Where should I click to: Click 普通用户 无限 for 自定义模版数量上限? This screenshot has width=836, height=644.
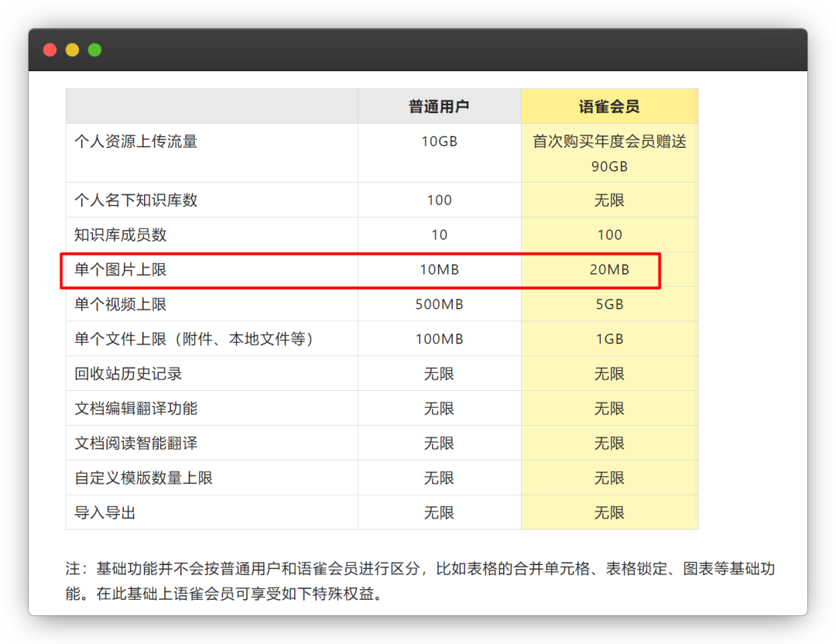coord(440,478)
